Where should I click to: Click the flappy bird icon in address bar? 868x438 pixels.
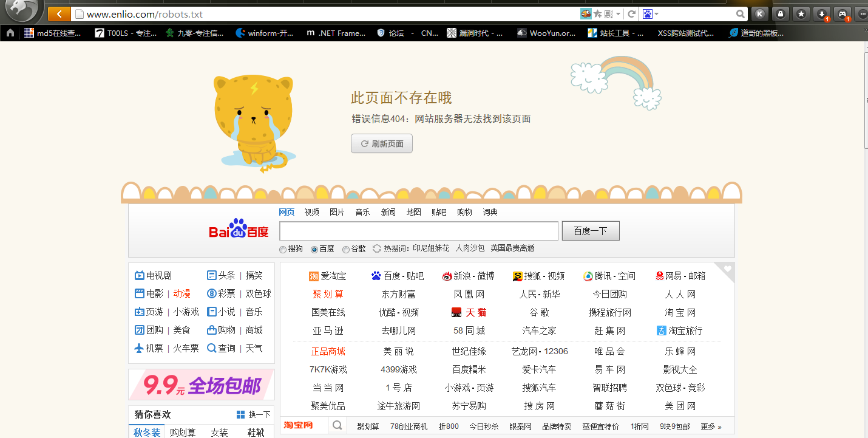(586, 14)
